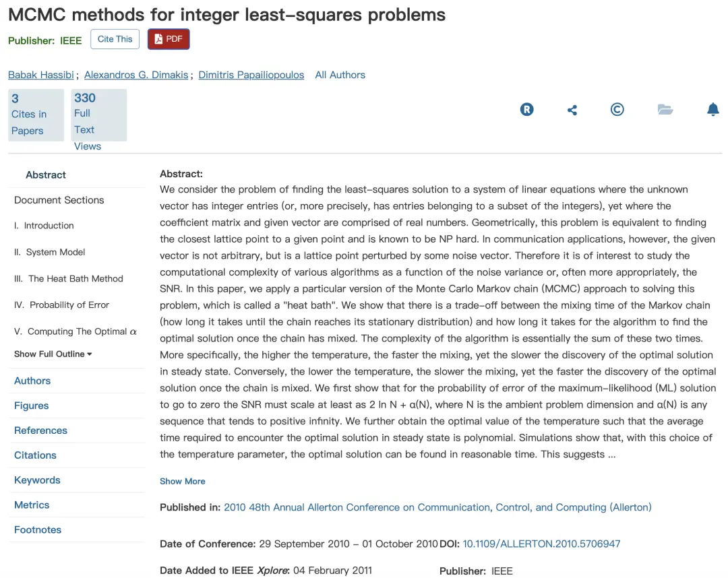Image resolution: width=728 pixels, height=578 pixels.
Task: Go to References tab
Action: pyautogui.click(x=40, y=430)
